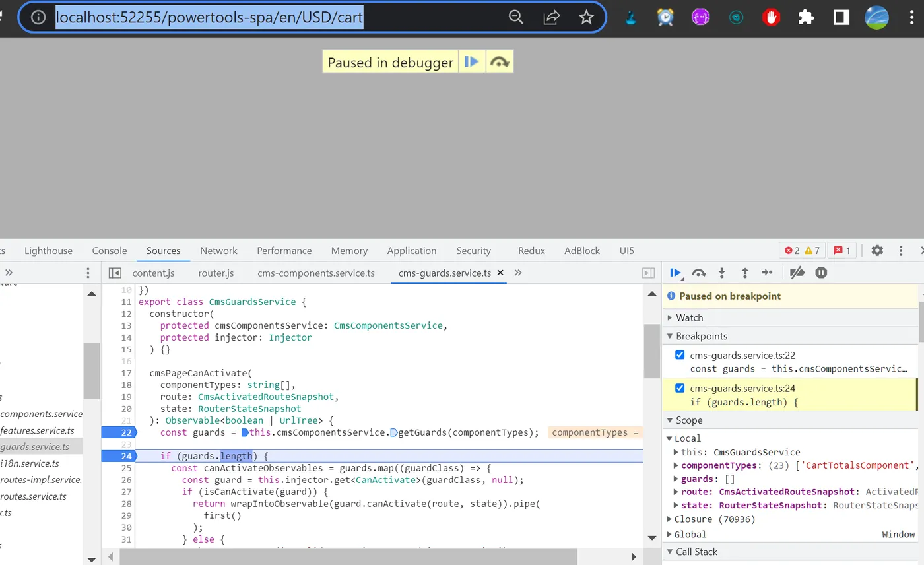Open the Security panel tab

(473, 251)
